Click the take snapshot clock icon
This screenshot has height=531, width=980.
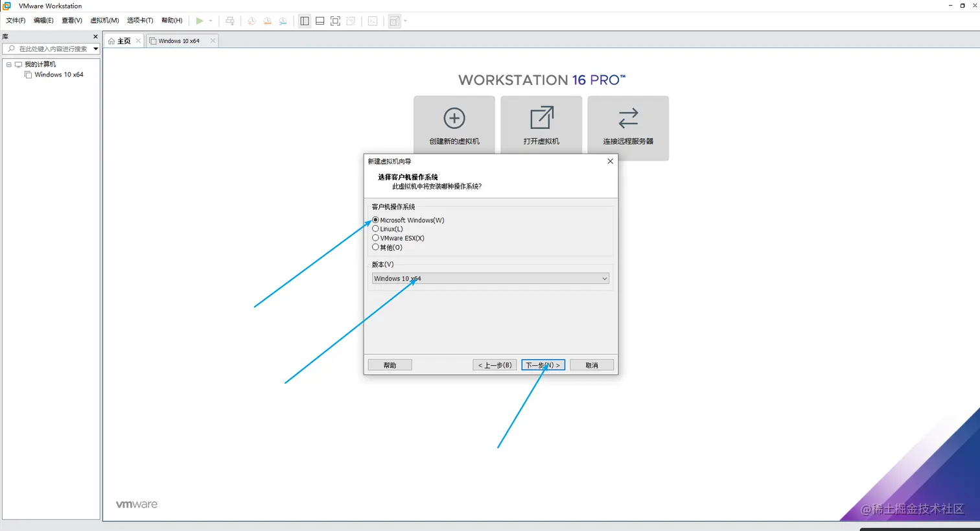(251, 21)
